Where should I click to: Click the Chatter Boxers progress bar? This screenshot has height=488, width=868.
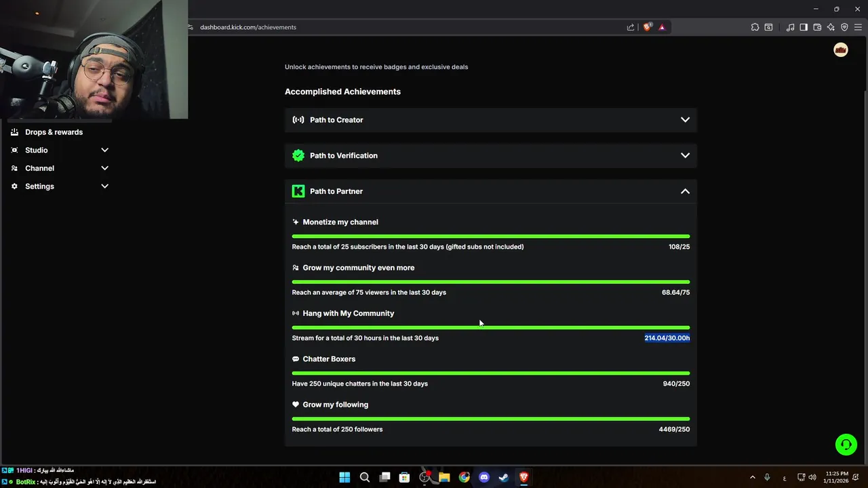[x=491, y=373]
